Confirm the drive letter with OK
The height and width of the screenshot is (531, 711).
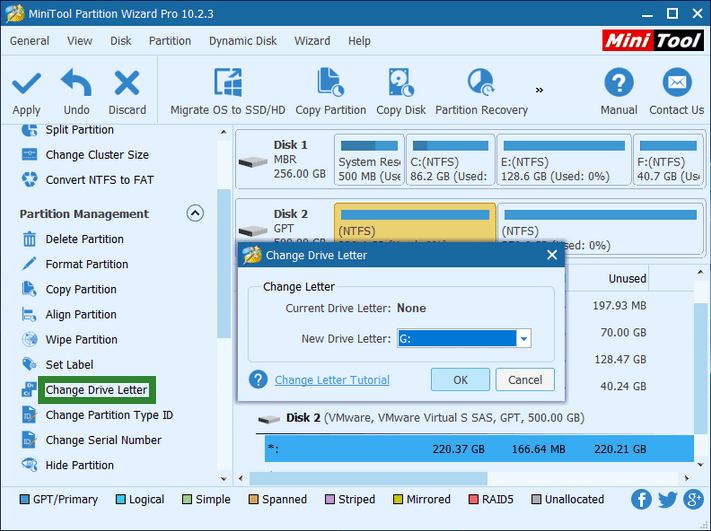pos(460,380)
